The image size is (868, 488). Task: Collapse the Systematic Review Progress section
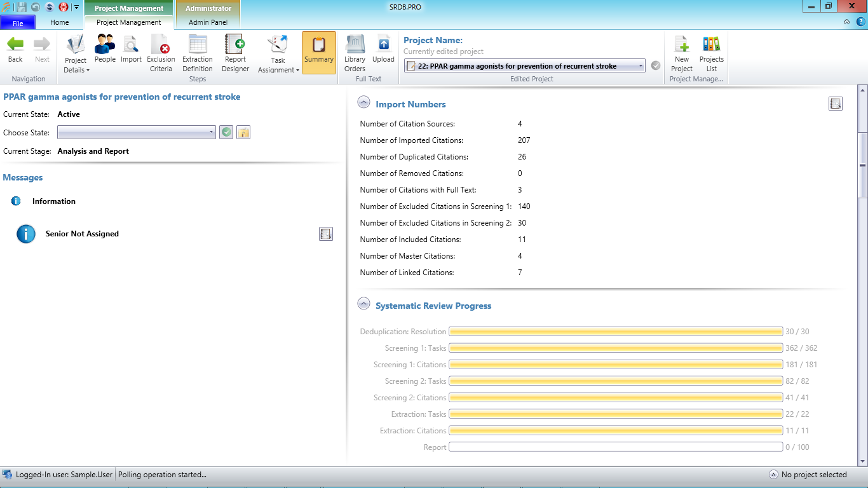(x=363, y=304)
